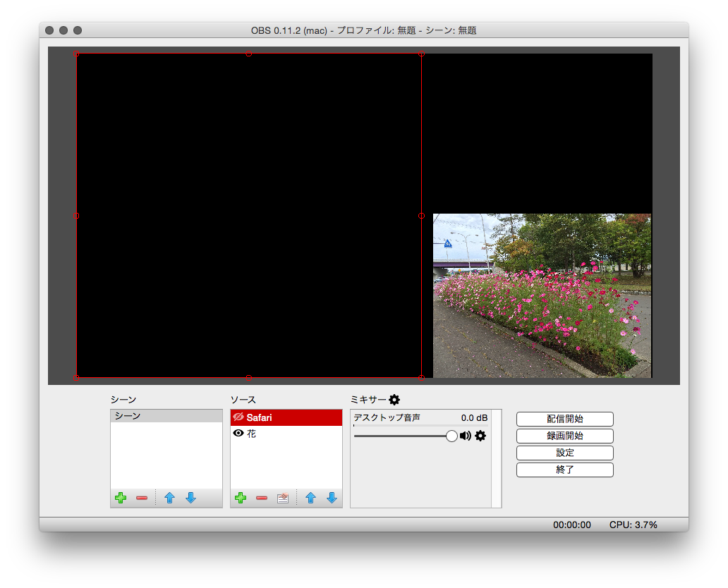Click the bottom-right red resize handle
This screenshot has height=588, width=728.
click(x=421, y=378)
